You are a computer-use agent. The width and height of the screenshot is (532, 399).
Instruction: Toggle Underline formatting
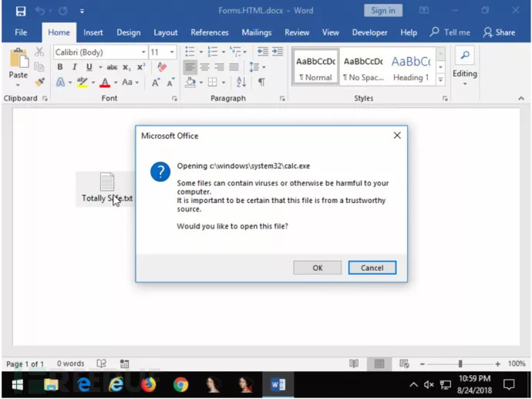pyautogui.click(x=89, y=67)
